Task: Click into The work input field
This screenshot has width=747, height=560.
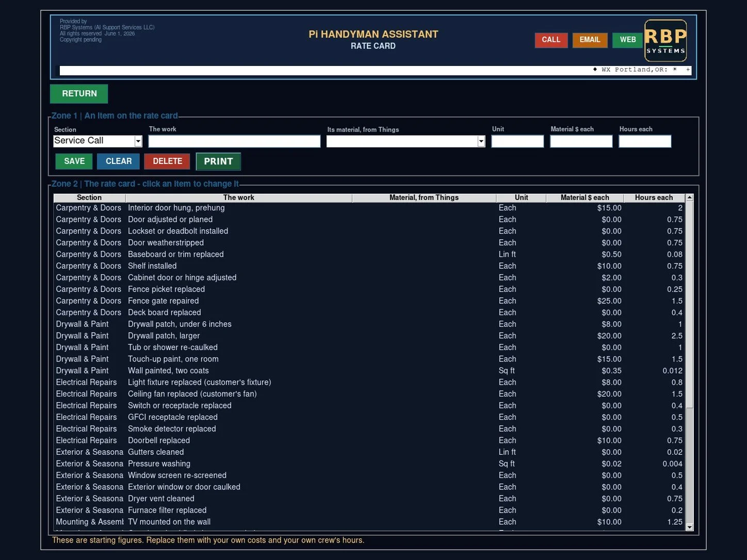Action: [234, 141]
